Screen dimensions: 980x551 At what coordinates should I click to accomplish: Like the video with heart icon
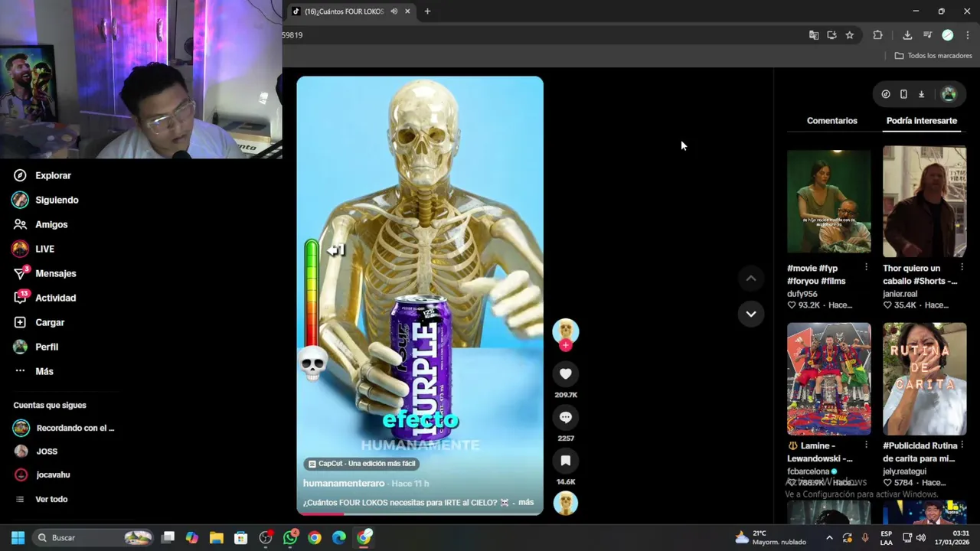566,373
